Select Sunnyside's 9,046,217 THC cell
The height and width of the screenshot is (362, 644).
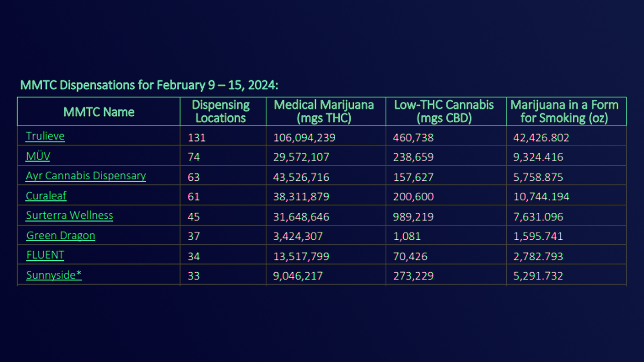pyautogui.click(x=326, y=275)
